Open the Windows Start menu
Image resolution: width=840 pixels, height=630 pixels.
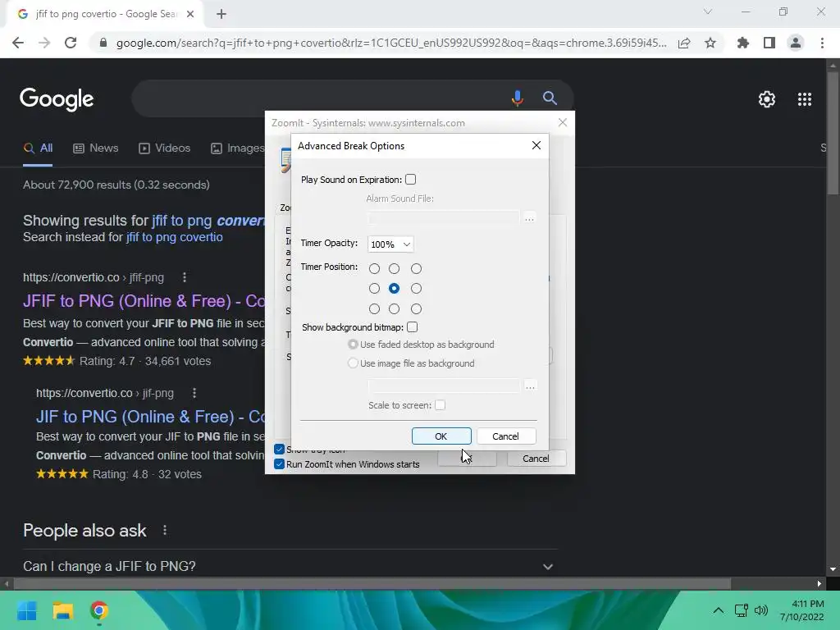tap(26, 610)
